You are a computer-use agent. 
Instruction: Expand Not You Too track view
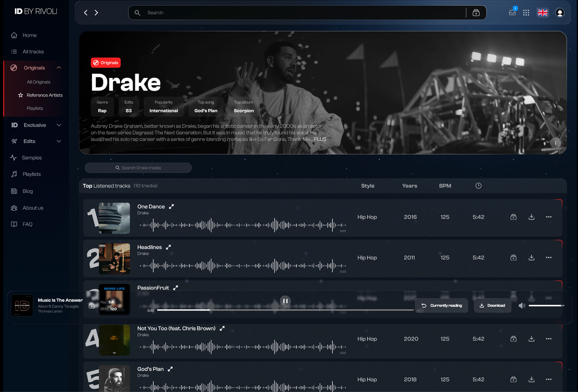click(222, 328)
